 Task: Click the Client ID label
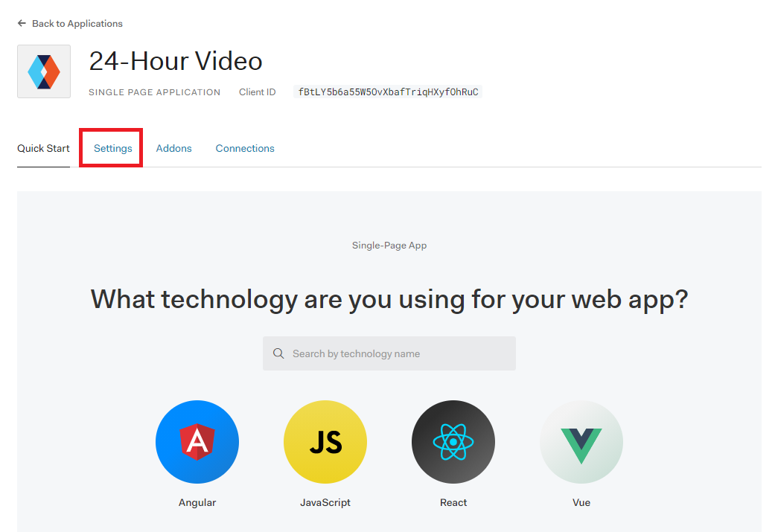coord(257,92)
